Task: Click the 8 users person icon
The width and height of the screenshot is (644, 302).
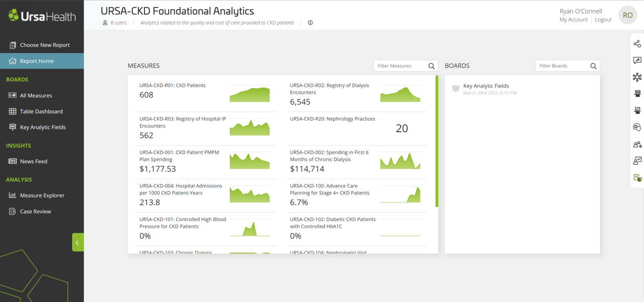Action: (105, 23)
